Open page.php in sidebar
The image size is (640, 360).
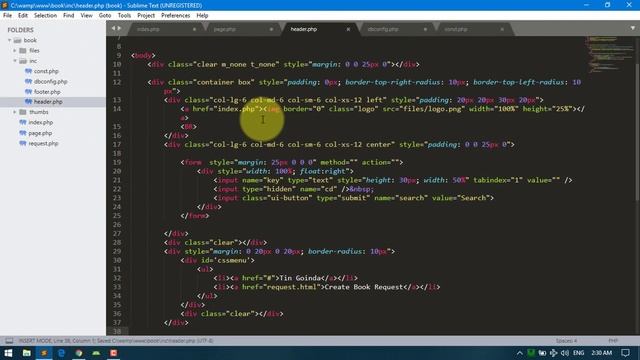pos(40,133)
